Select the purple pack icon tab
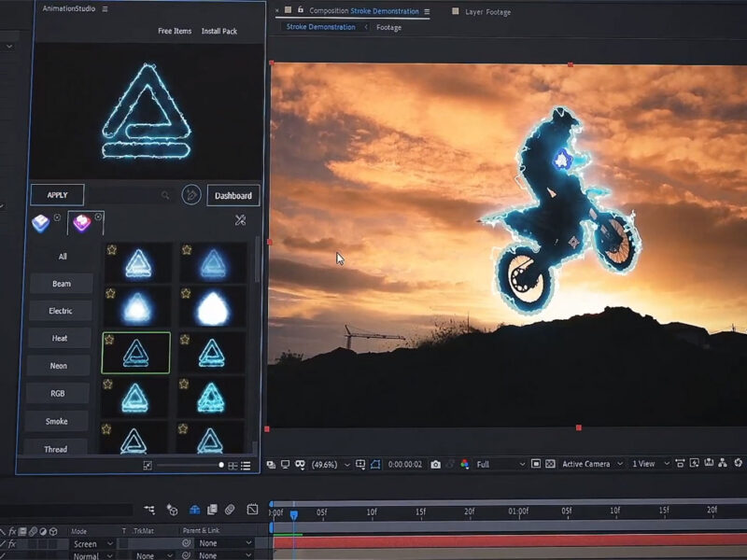 84,223
